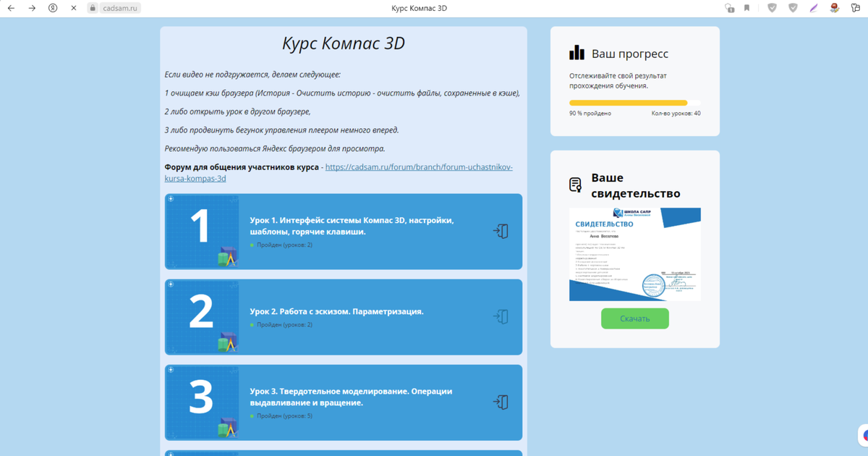Open lesson 2 numbered thumbnail
Image resolution: width=868 pixels, height=456 pixels.
tap(202, 317)
